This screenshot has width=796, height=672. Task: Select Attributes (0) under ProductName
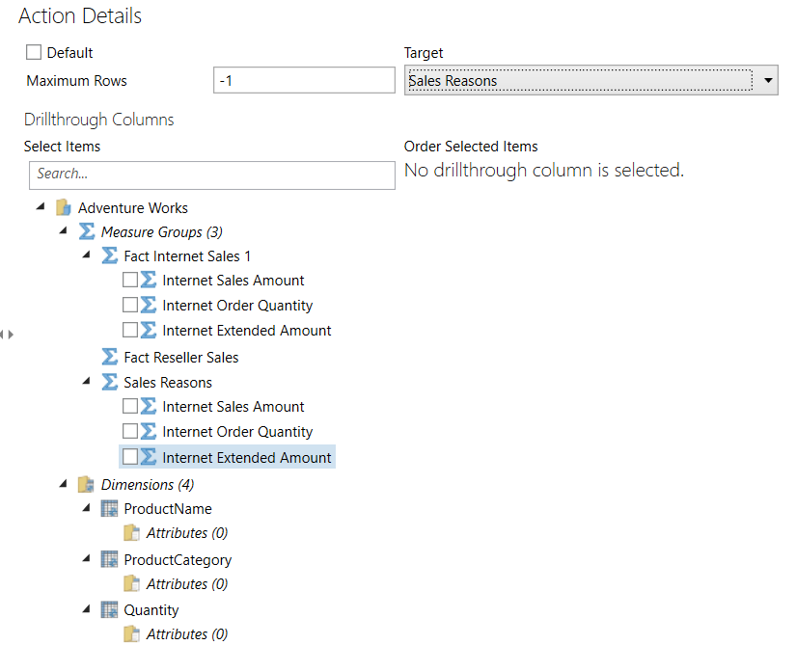[186, 532]
